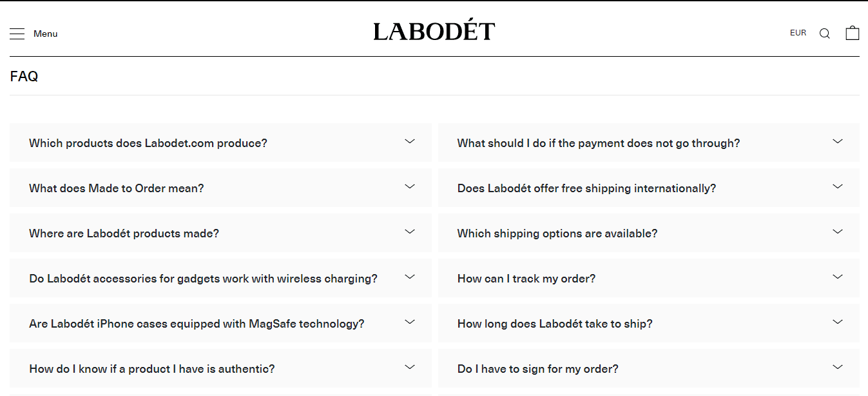Click chevron beside "Do I have to sign for my order?"

(837, 367)
